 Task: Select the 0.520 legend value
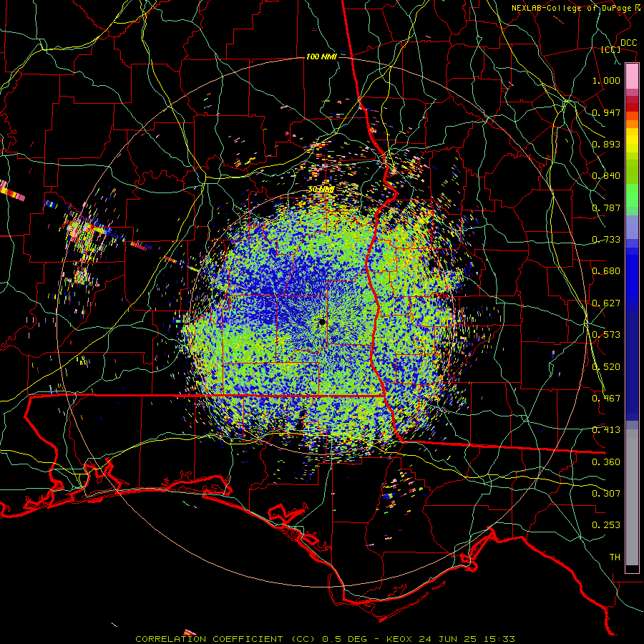[x=606, y=367]
